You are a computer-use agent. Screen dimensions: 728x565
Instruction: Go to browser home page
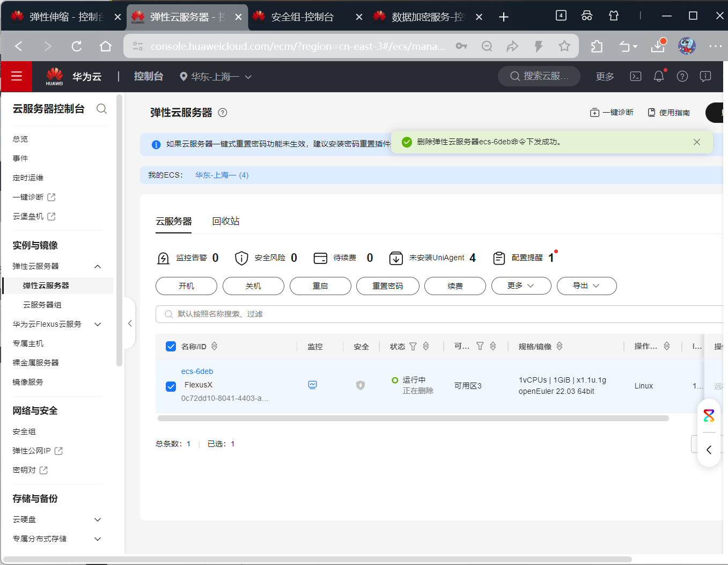[106, 46]
